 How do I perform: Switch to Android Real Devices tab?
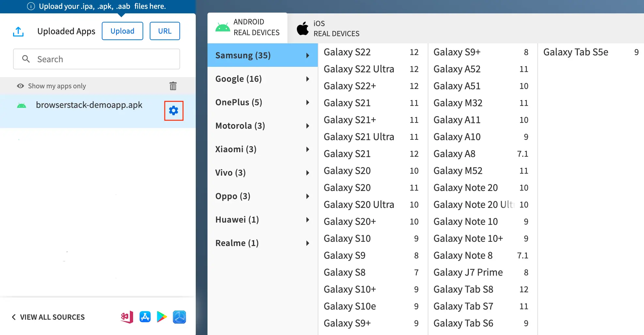248,28
